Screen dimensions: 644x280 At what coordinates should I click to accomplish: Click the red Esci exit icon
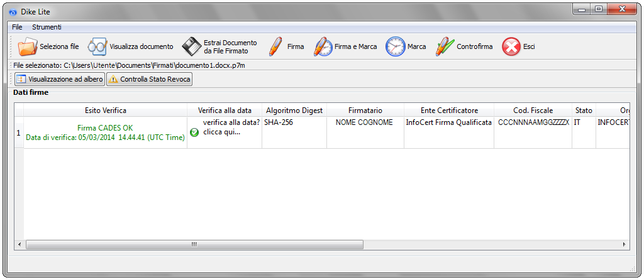click(511, 46)
